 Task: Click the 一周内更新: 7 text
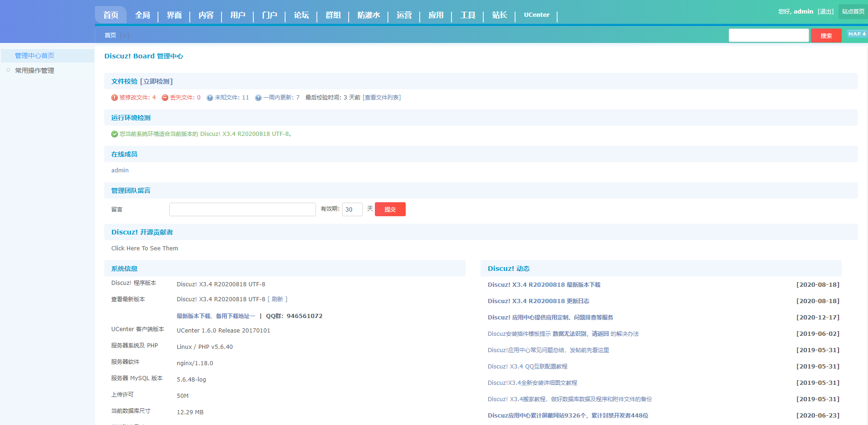coord(281,98)
